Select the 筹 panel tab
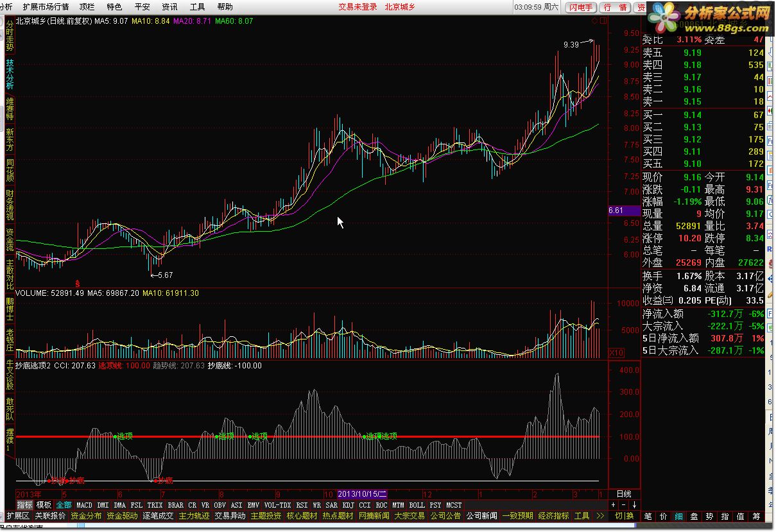 pyautogui.click(x=756, y=516)
